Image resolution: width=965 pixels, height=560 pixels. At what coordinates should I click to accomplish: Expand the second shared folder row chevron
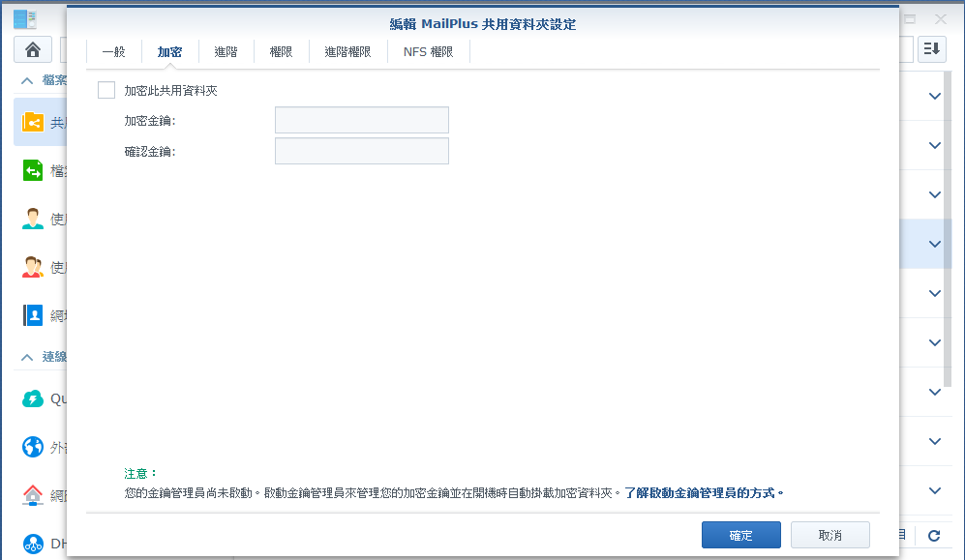click(935, 146)
